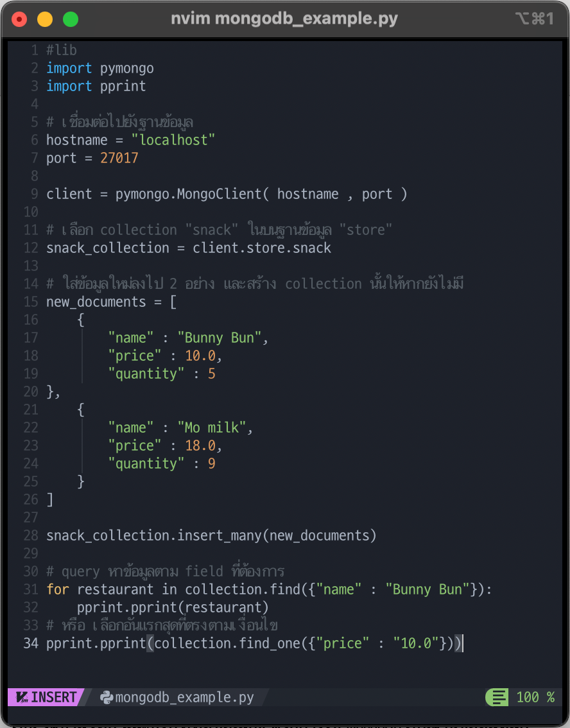Click the window title nvim mongodb_example.py
This screenshot has height=728, width=570.
(284, 19)
